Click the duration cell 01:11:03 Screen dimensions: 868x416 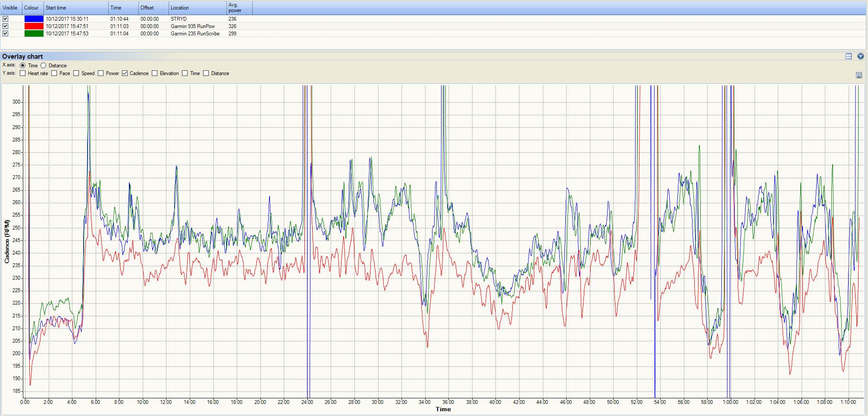click(119, 26)
